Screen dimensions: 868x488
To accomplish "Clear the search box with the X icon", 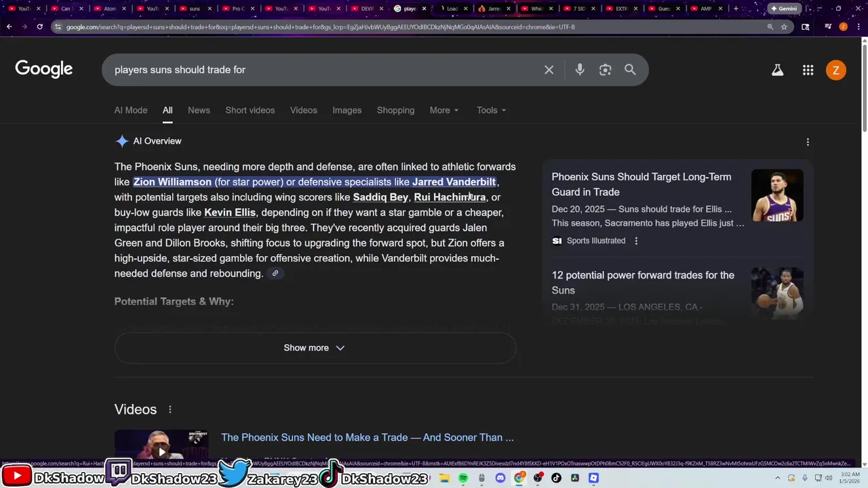I will point(549,70).
